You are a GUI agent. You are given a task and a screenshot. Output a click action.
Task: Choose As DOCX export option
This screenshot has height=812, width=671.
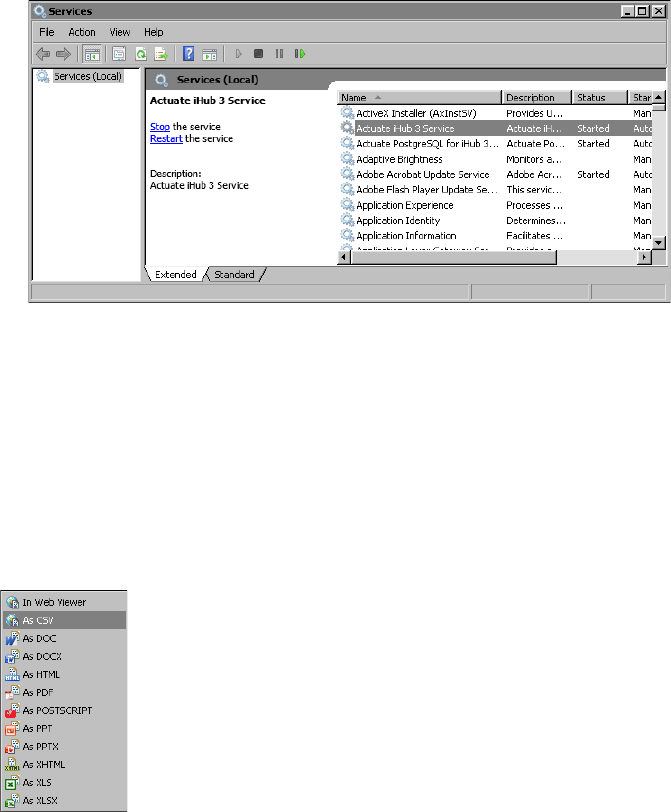coord(65,656)
